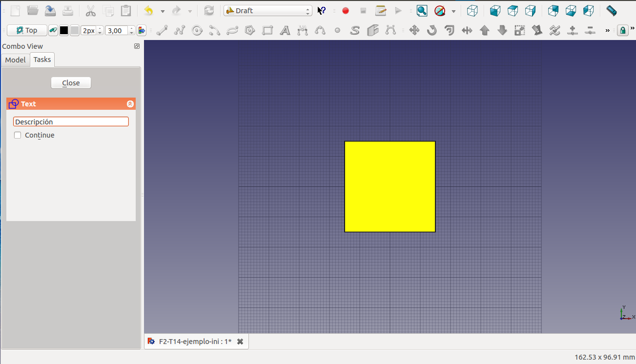Choose the Draft Circle tool

click(x=197, y=31)
